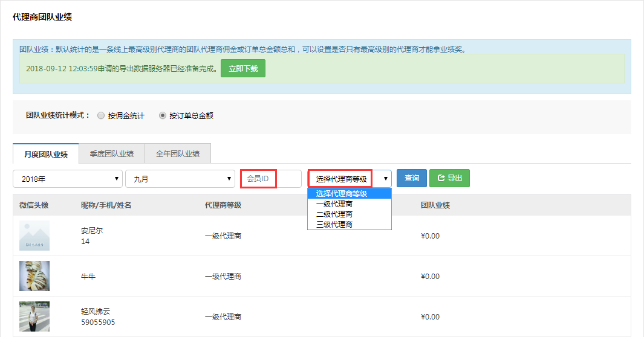The width and height of the screenshot is (644, 337).
Task: Pick 三级代理商 in the dropdown list
Action: pos(334,225)
